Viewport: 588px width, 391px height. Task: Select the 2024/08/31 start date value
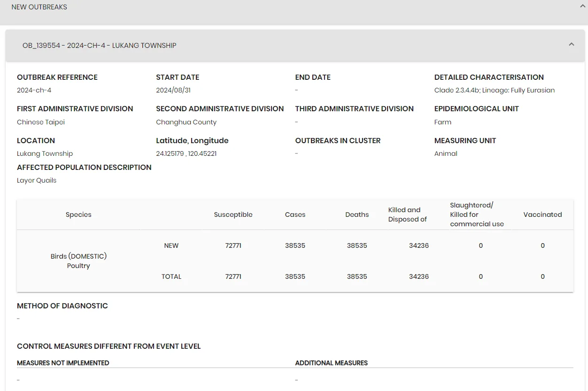click(x=173, y=90)
